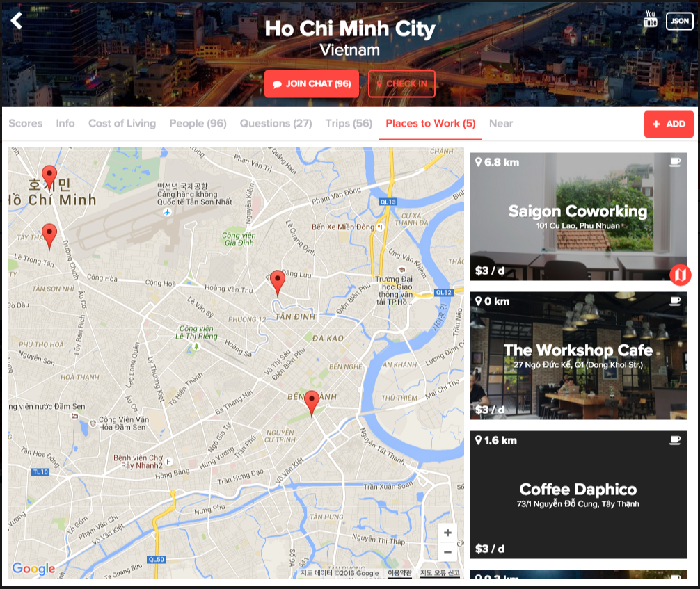Zoom out on the map
Screen dimensions: 700x589
(x=447, y=552)
